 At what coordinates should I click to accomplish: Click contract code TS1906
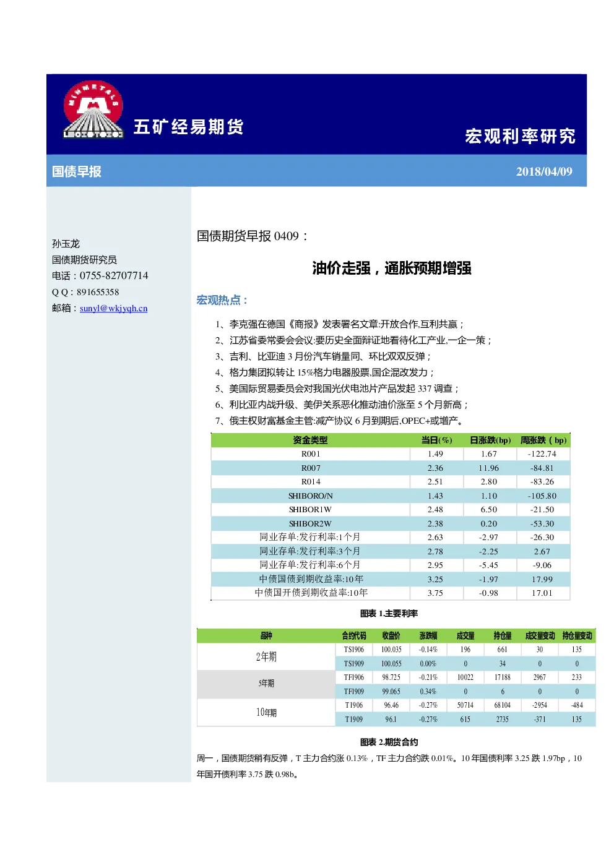click(x=354, y=650)
